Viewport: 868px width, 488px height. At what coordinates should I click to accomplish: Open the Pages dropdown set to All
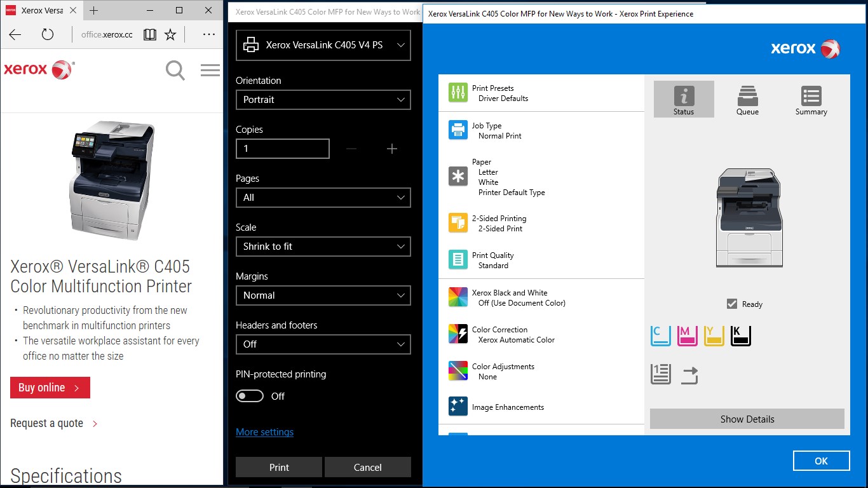323,198
